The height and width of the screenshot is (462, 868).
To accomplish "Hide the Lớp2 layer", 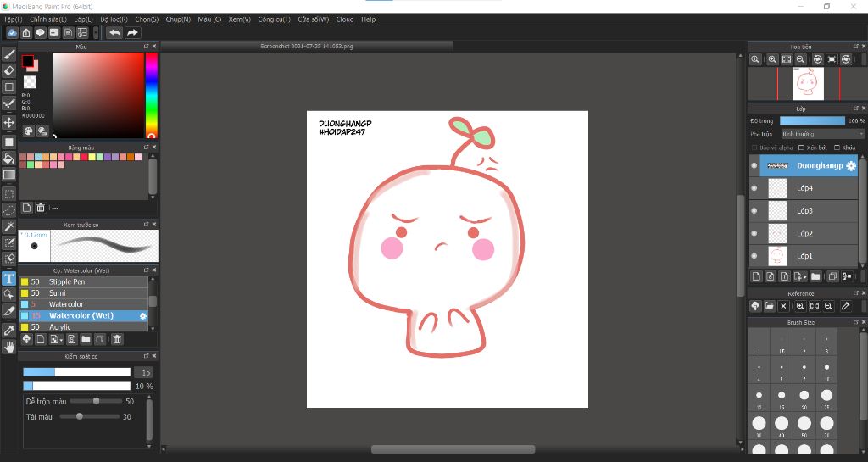I will click(x=754, y=233).
